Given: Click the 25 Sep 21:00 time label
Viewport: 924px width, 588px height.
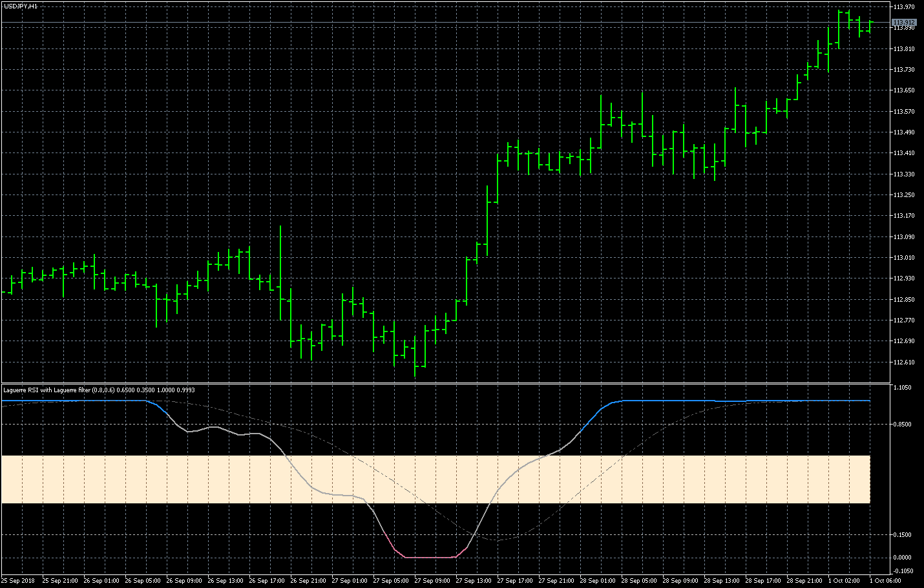Looking at the screenshot, I should click(x=60, y=581).
